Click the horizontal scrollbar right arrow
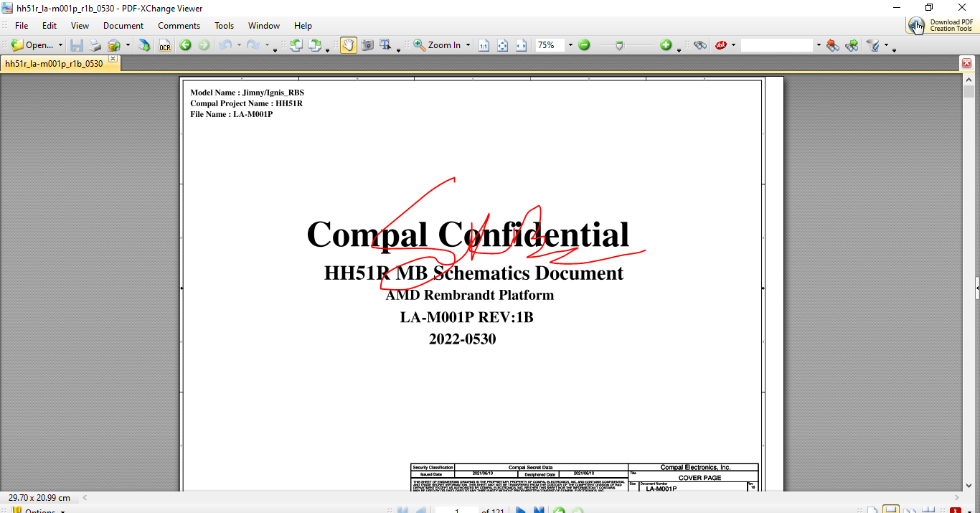The width and height of the screenshot is (980, 513). (x=956, y=497)
